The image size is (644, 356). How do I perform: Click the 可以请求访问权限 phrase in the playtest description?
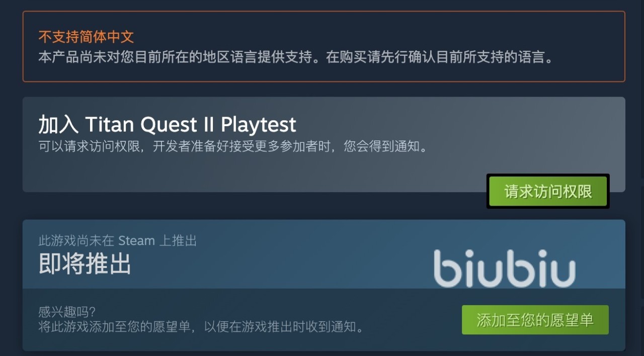pos(88,147)
